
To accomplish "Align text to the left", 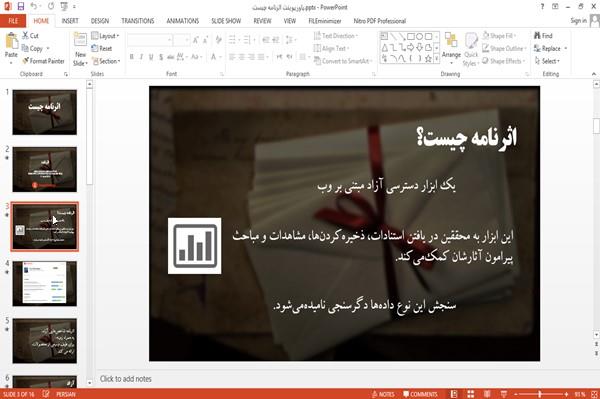I will tap(232, 57).
